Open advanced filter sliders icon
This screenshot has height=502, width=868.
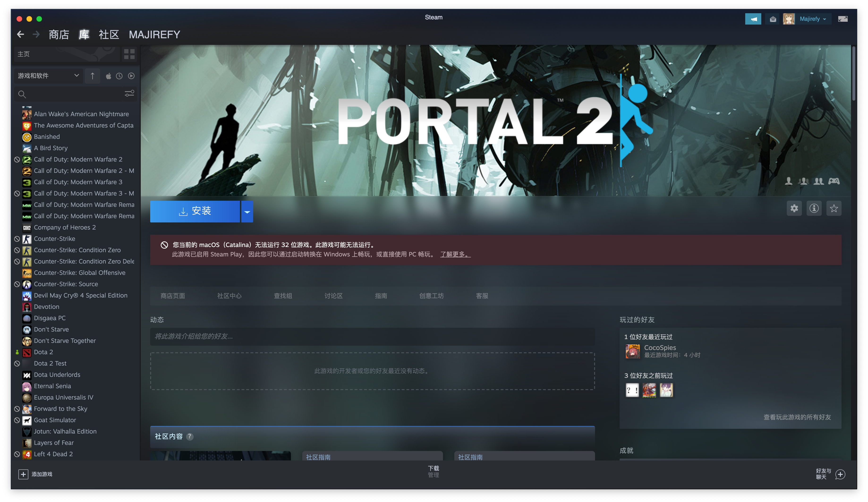click(129, 94)
